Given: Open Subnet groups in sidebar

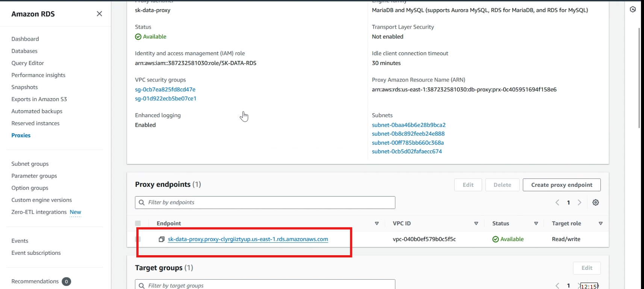Looking at the screenshot, I should coord(30,164).
